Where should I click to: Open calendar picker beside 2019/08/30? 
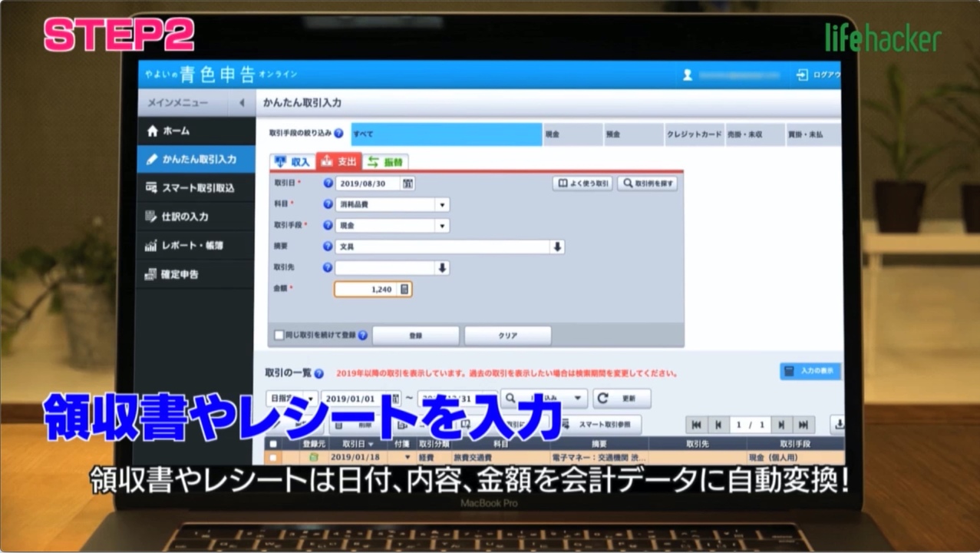point(408,184)
